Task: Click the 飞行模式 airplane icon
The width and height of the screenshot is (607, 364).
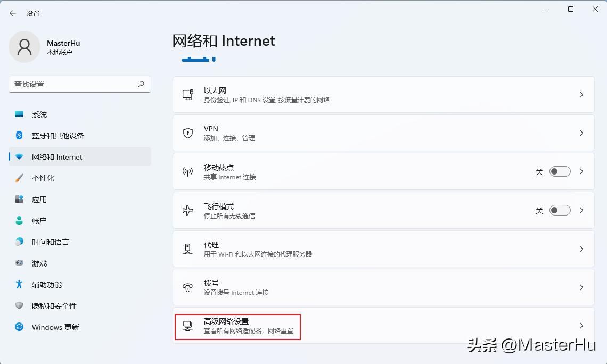Action: (188, 210)
